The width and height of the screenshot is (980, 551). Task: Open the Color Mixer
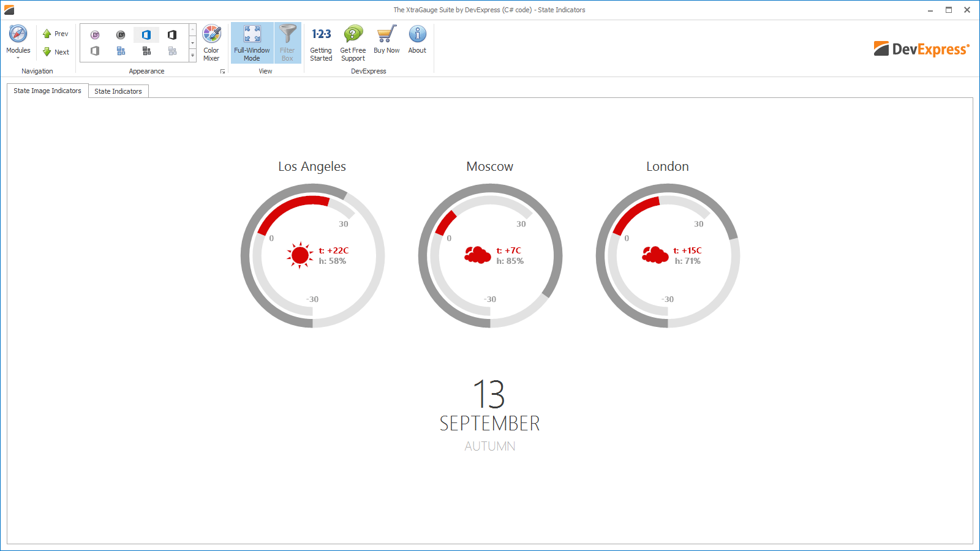tap(211, 43)
